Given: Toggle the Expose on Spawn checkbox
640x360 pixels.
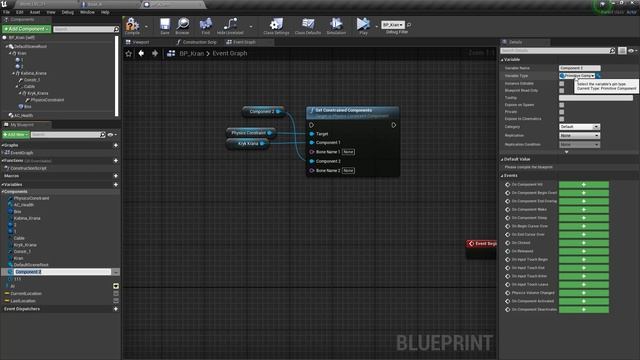Looking at the screenshot, I should point(562,105).
